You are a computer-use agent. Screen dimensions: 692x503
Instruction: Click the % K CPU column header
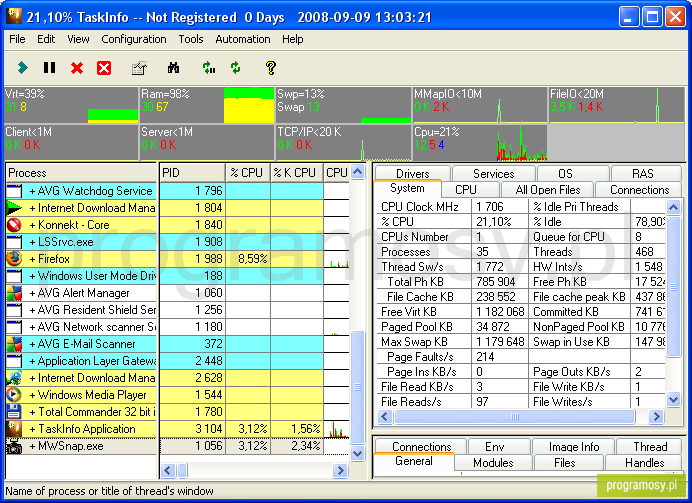297,173
